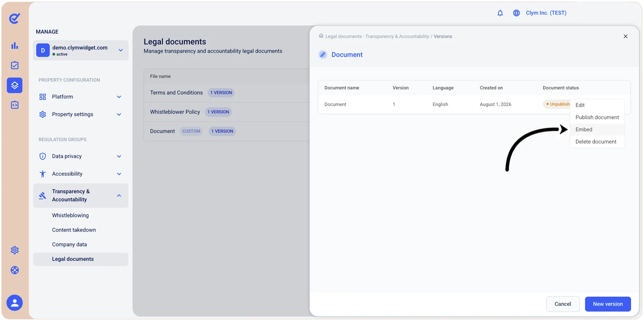The width and height of the screenshot is (644, 321).
Task: Collapse the Transparency & Accountability chevron
Action: [119, 196]
